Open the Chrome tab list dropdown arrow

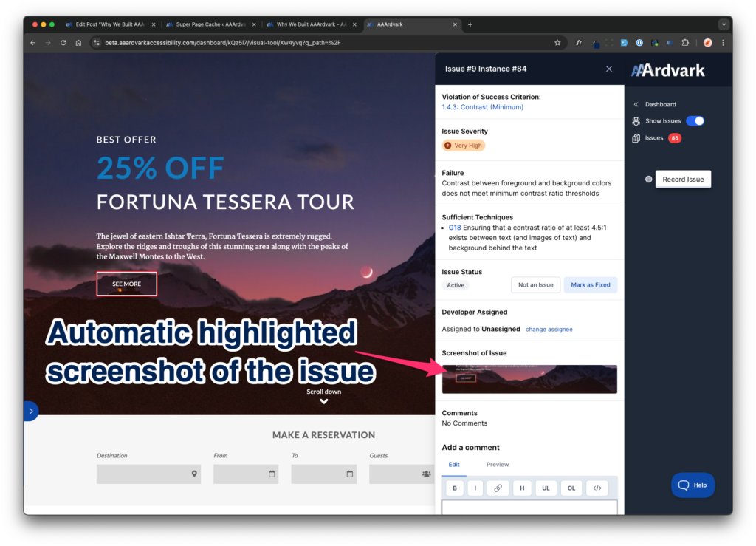723,24
